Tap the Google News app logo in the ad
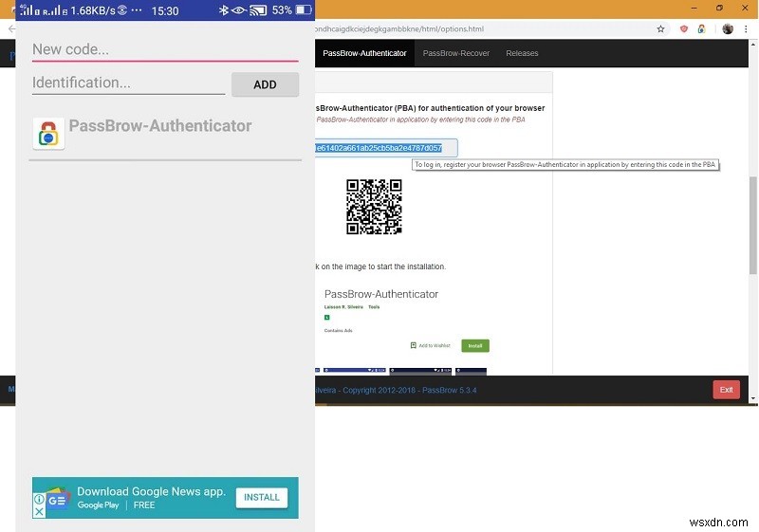759x532 pixels. 58,500
